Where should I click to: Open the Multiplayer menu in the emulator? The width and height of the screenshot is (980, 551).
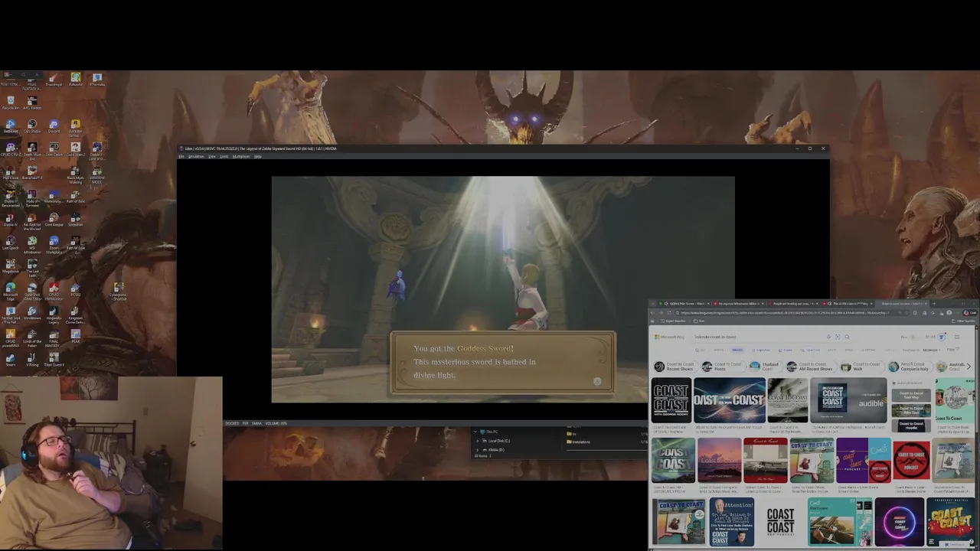[x=241, y=156]
